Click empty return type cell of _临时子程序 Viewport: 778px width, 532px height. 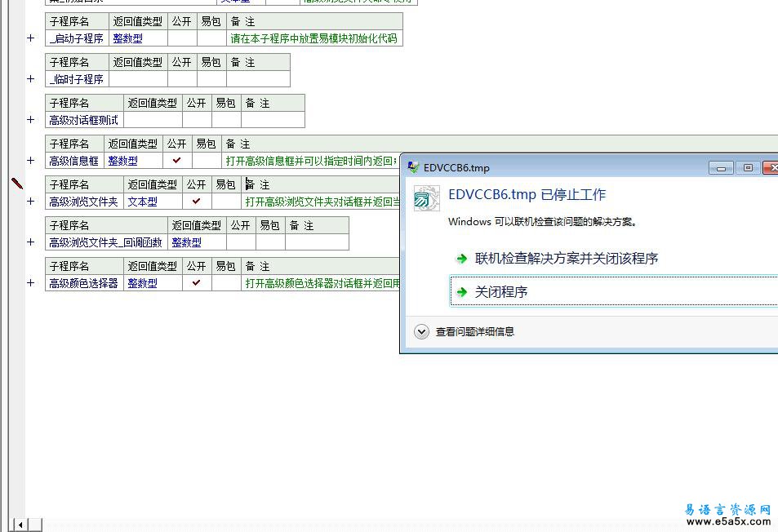tap(138, 79)
